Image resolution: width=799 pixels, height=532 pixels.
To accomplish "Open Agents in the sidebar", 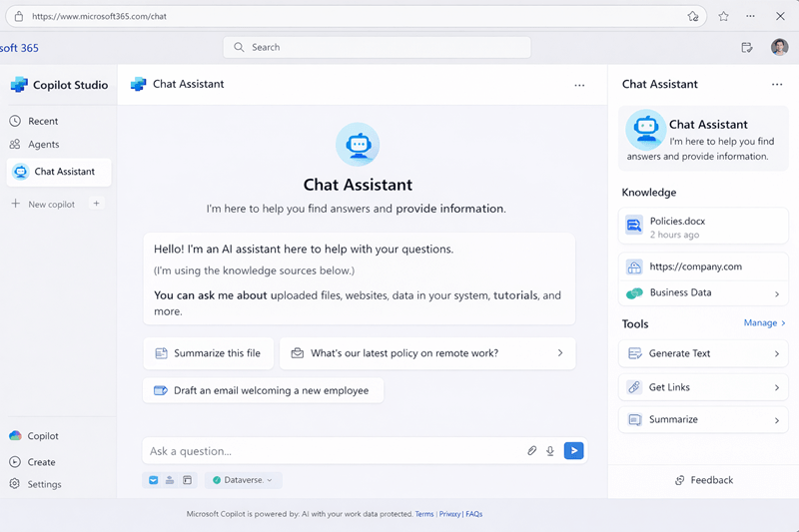I will tap(43, 145).
